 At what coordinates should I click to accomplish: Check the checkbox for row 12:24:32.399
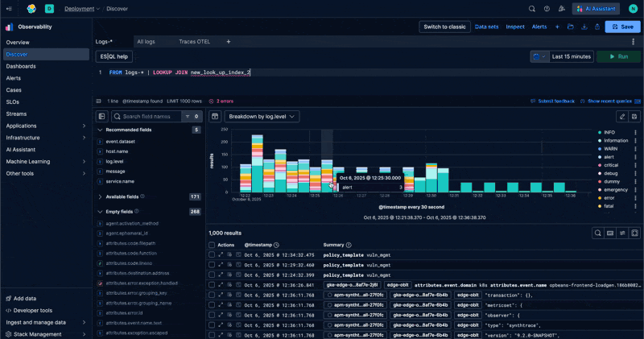click(212, 275)
